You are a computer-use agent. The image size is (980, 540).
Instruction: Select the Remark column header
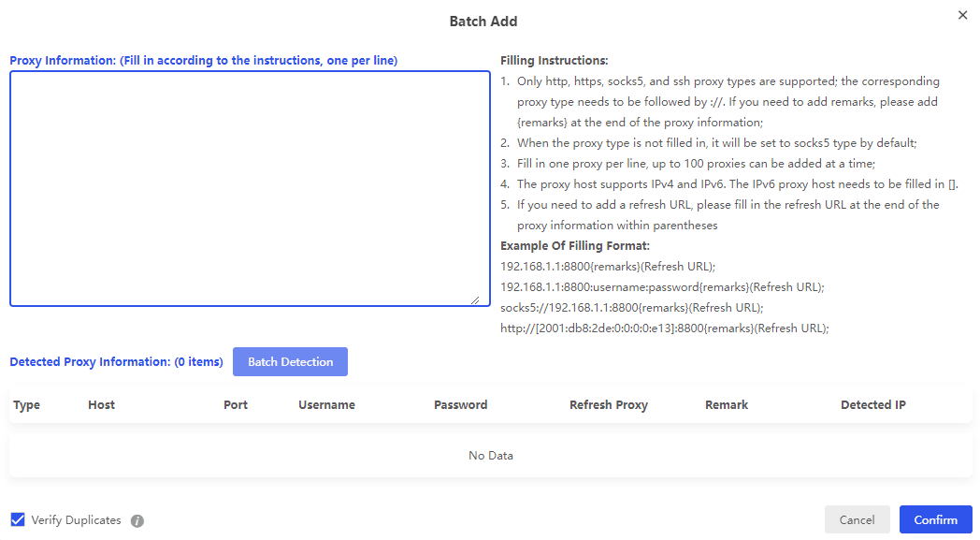tap(727, 405)
